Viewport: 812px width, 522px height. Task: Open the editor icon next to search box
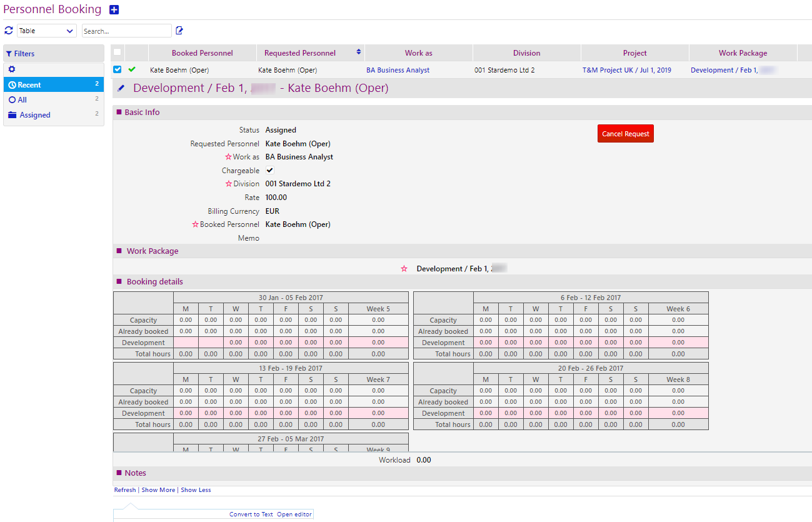pos(179,30)
